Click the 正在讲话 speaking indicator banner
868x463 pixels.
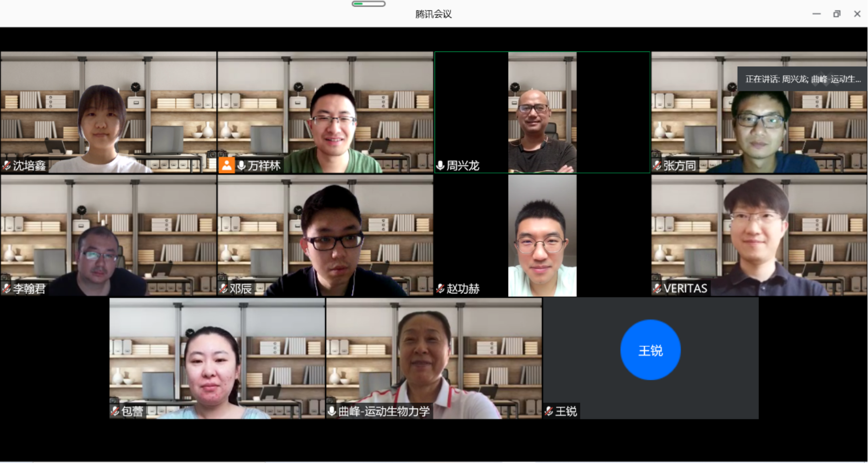point(802,79)
